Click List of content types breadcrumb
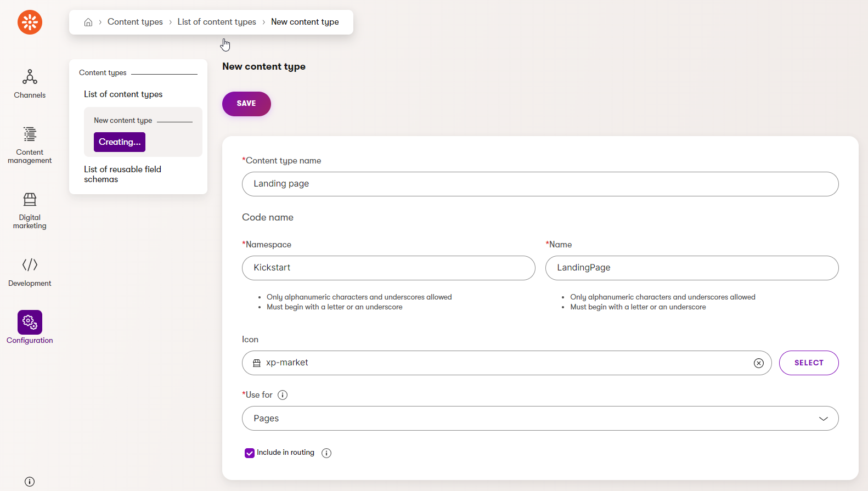 point(217,22)
